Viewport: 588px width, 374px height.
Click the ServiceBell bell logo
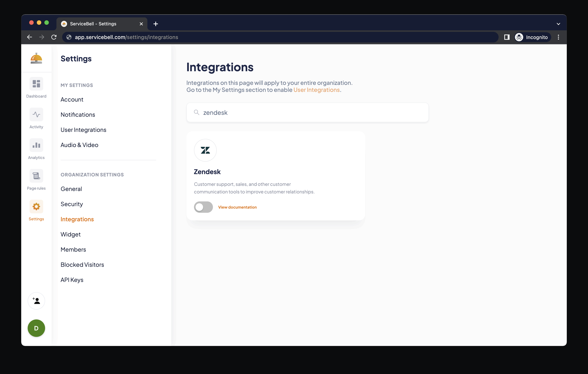click(x=36, y=58)
